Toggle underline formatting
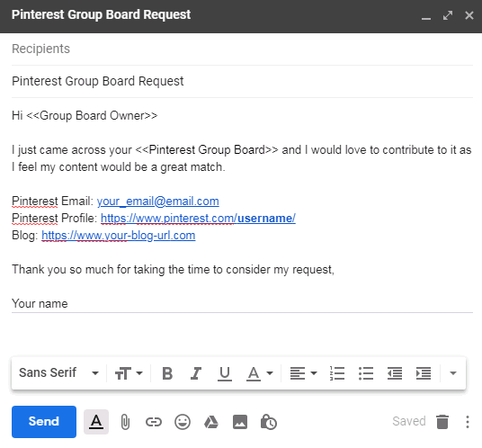This screenshot has height=448, width=482. pyautogui.click(x=225, y=373)
